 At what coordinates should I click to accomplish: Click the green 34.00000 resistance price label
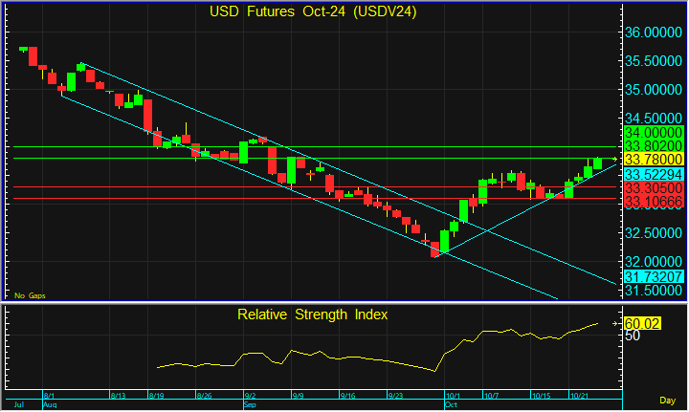point(653,132)
